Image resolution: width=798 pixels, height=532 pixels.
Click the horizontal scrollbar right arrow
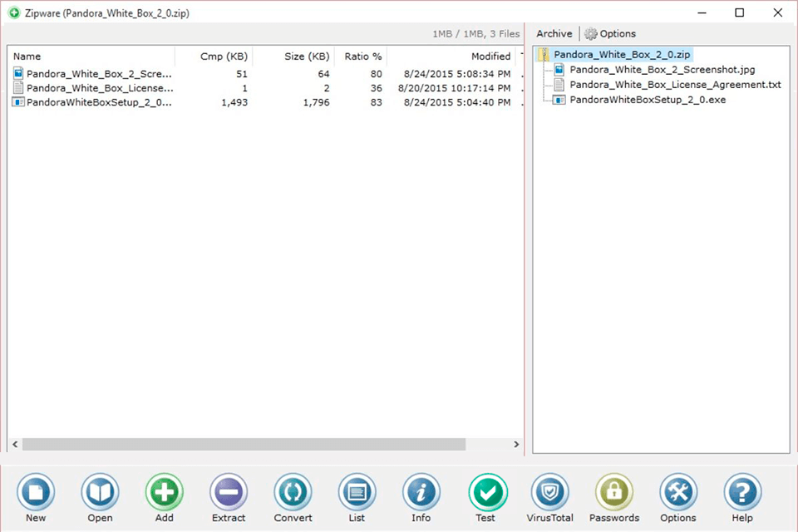click(x=516, y=444)
